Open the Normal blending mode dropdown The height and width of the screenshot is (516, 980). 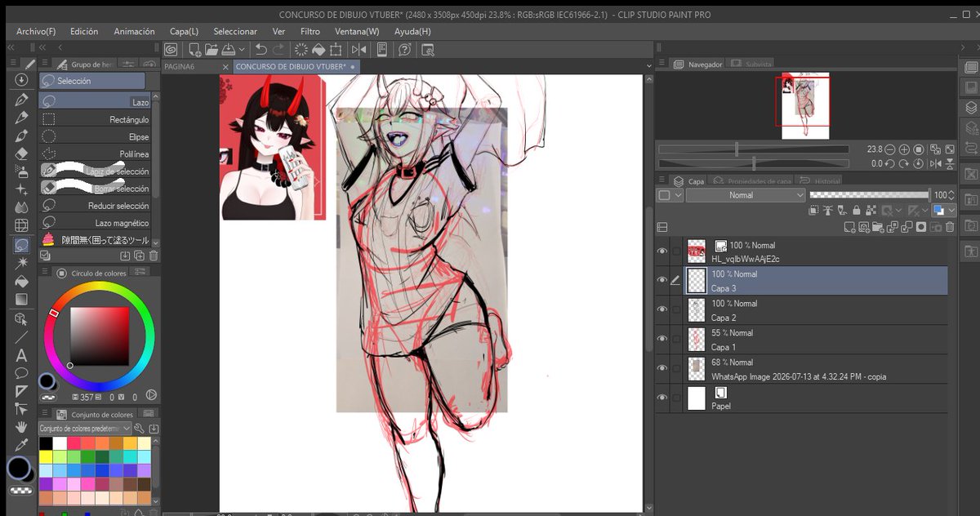(x=746, y=195)
